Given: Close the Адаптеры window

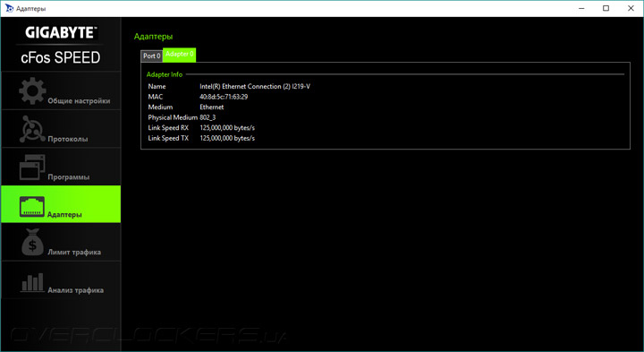Looking at the screenshot, I should click(631, 8).
